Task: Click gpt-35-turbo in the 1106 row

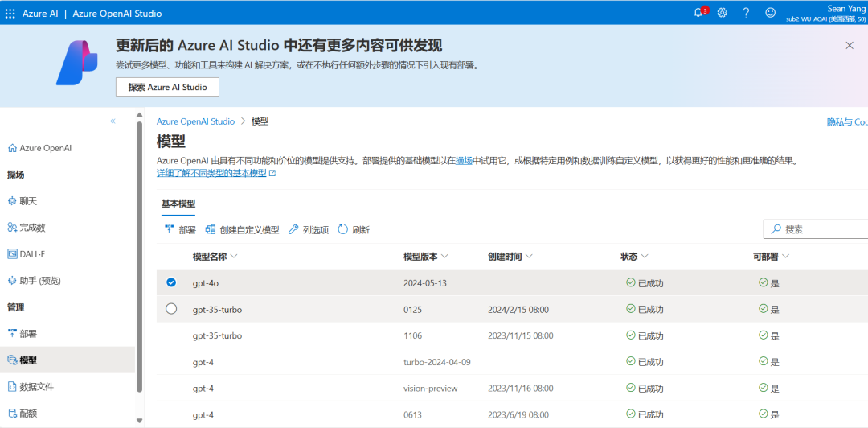Action: click(217, 335)
